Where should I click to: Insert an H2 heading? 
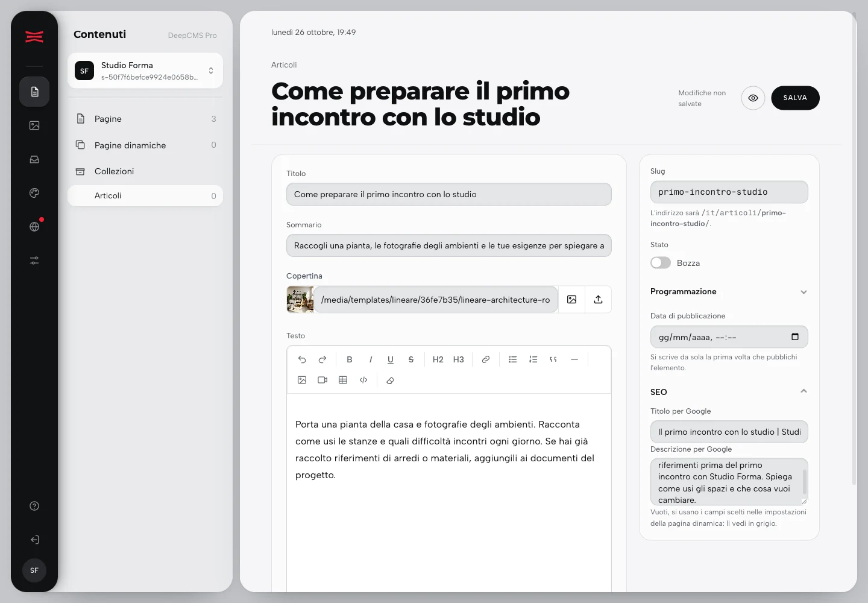pos(438,359)
